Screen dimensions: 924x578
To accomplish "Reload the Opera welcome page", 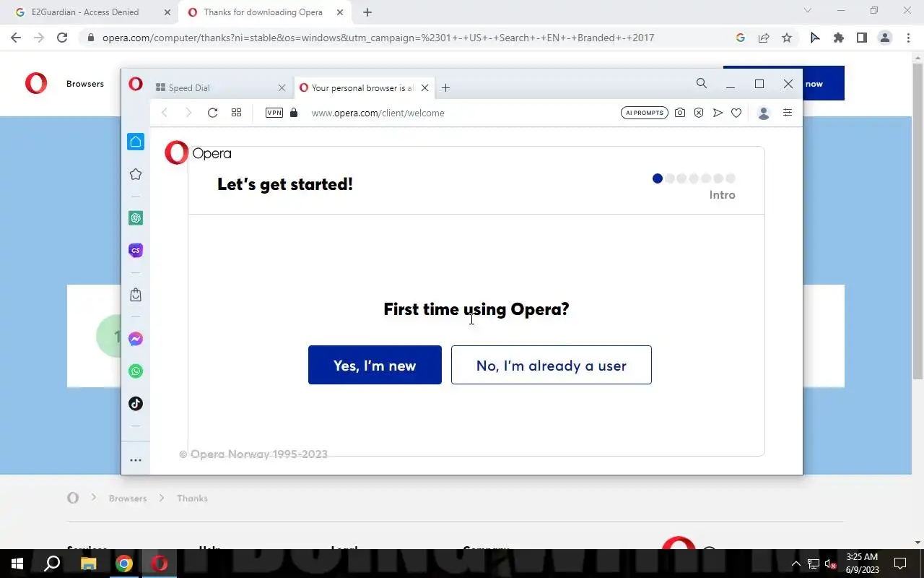I will pos(212,113).
